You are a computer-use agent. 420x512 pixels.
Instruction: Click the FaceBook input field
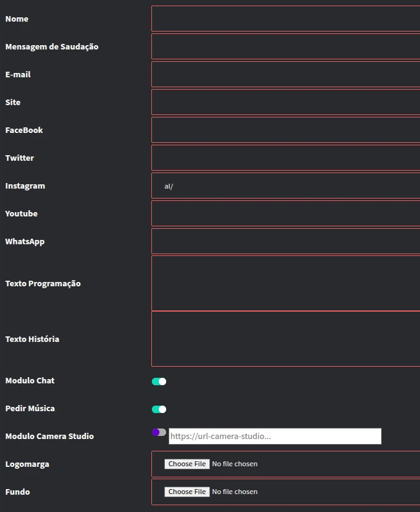coord(285,130)
